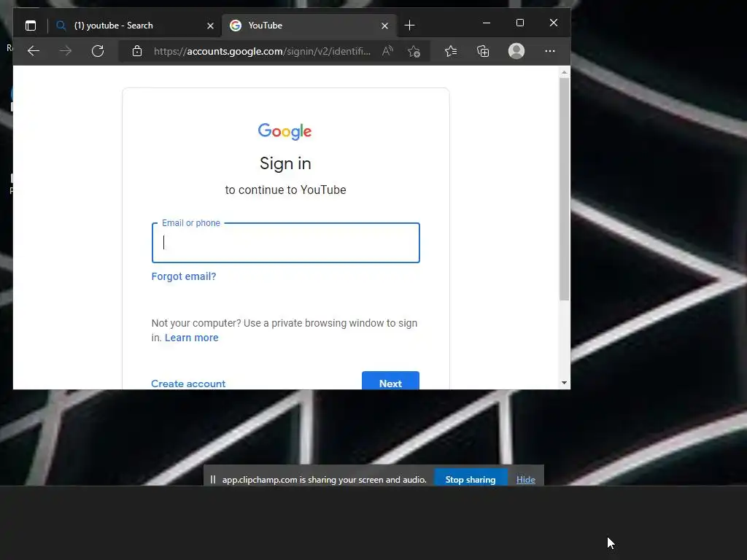Click the 'Sign in' heading text
Image resolution: width=747 pixels, height=560 pixels.
click(x=285, y=163)
